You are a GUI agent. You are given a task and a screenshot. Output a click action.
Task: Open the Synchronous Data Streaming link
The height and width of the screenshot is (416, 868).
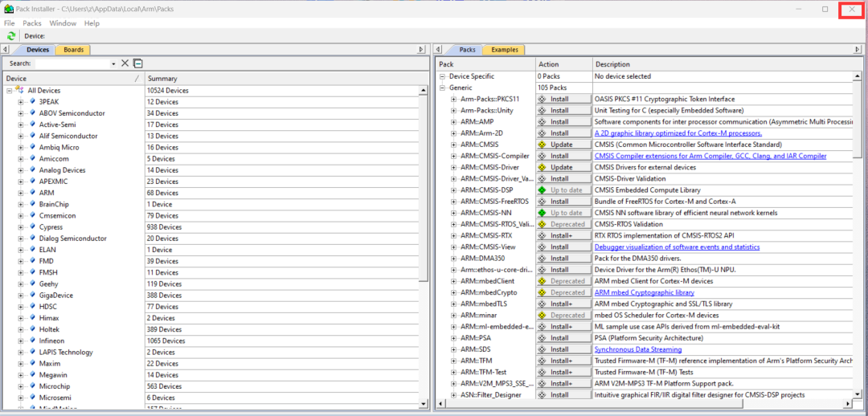click(637, 349)
